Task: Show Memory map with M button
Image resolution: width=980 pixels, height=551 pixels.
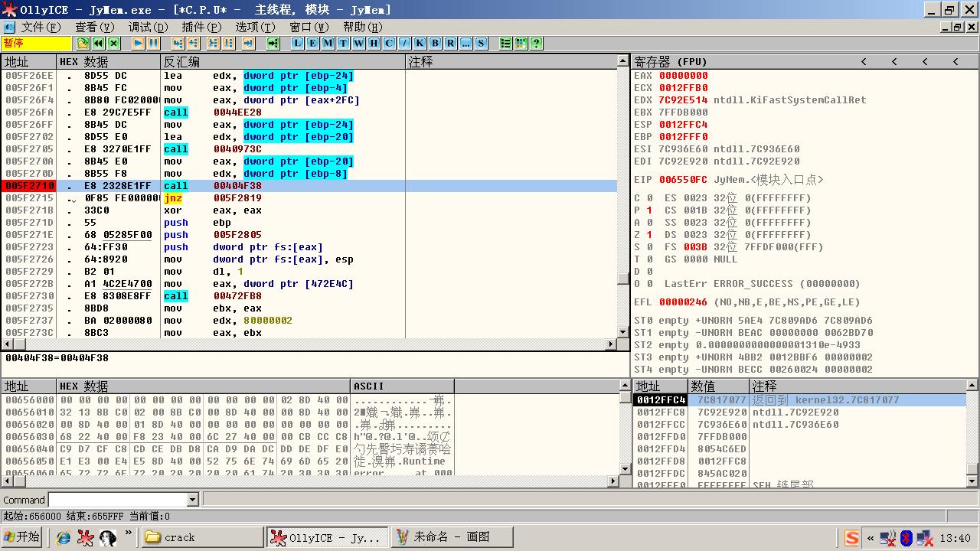Action: 328,44
